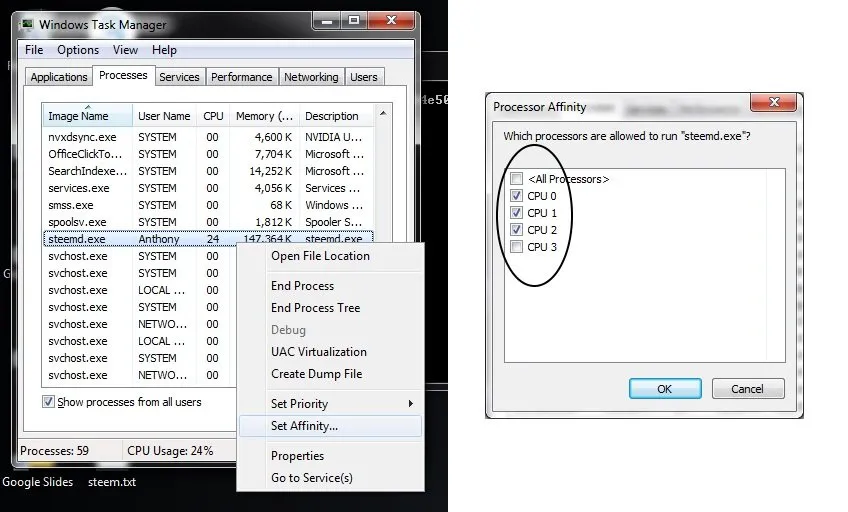
Task: Select Create Dump File menu entry
Action: pos(330,374)
